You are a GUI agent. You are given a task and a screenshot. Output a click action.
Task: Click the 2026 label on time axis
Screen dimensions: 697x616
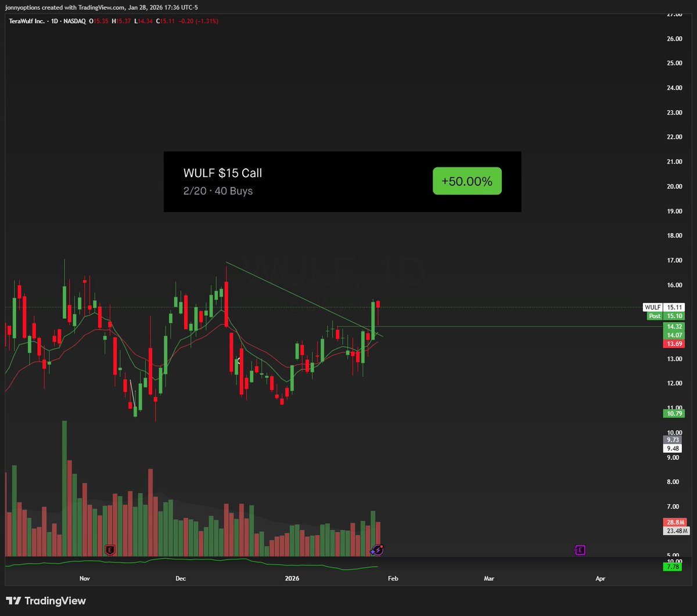[x=292, y=578]
